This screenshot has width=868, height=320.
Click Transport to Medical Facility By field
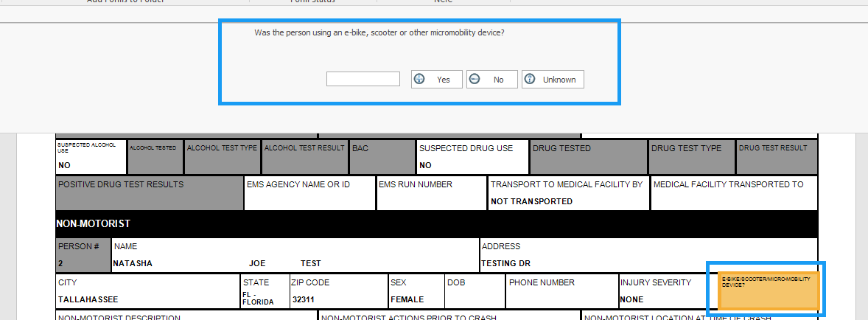coord(569,193)
